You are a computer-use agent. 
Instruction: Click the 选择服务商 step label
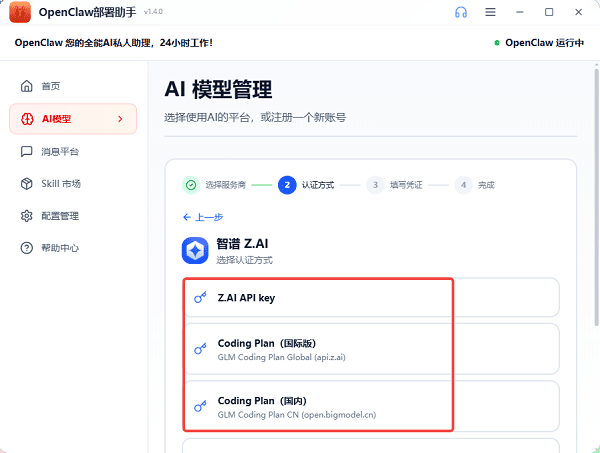pos(225,185)
